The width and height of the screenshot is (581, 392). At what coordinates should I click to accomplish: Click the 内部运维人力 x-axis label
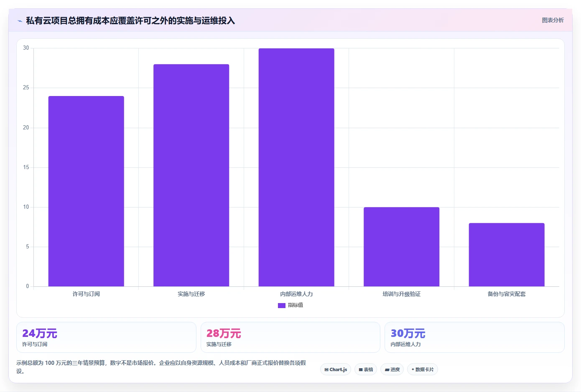(296, 294)
